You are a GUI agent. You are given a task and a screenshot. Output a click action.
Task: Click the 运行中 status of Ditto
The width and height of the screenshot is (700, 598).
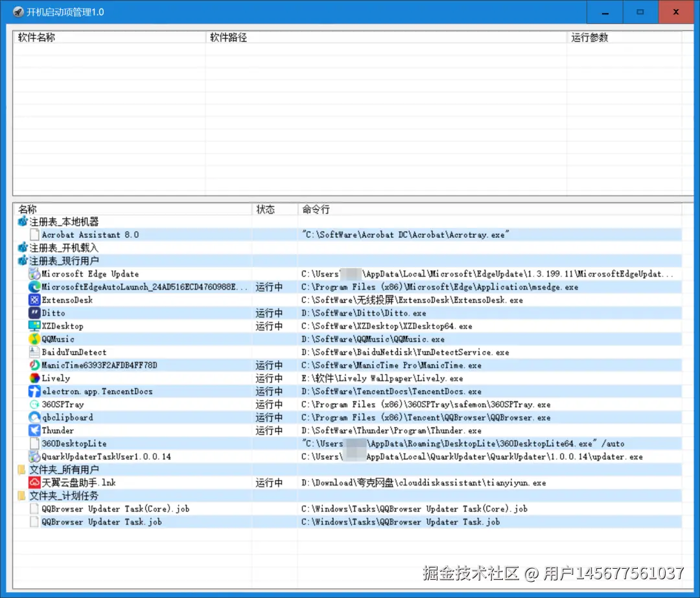point(269,314)
